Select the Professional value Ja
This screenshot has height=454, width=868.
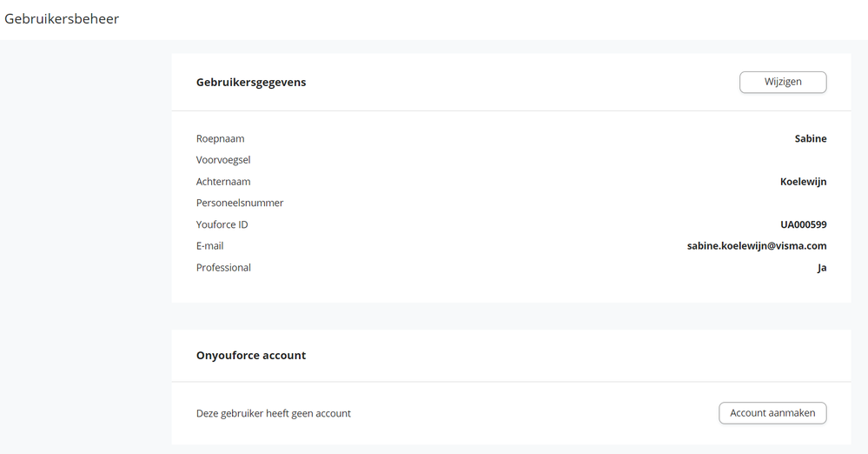coord(822,268)
